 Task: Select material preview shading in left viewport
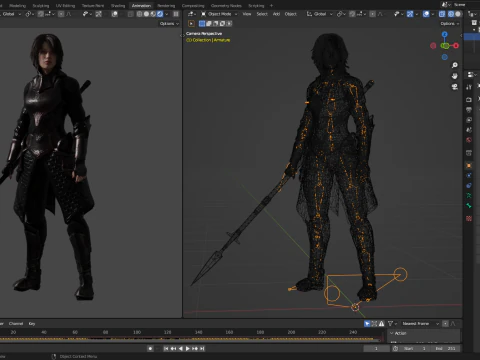click(153, 14)
